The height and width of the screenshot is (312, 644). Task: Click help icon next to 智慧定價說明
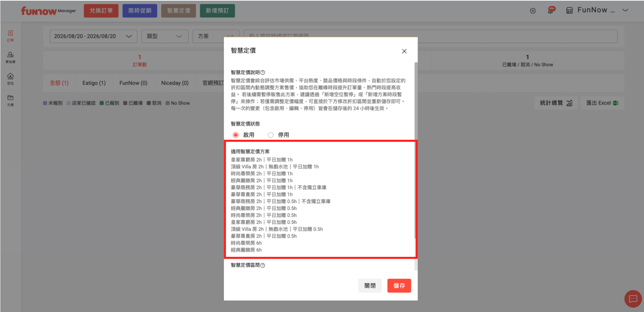tap(263, 72)
